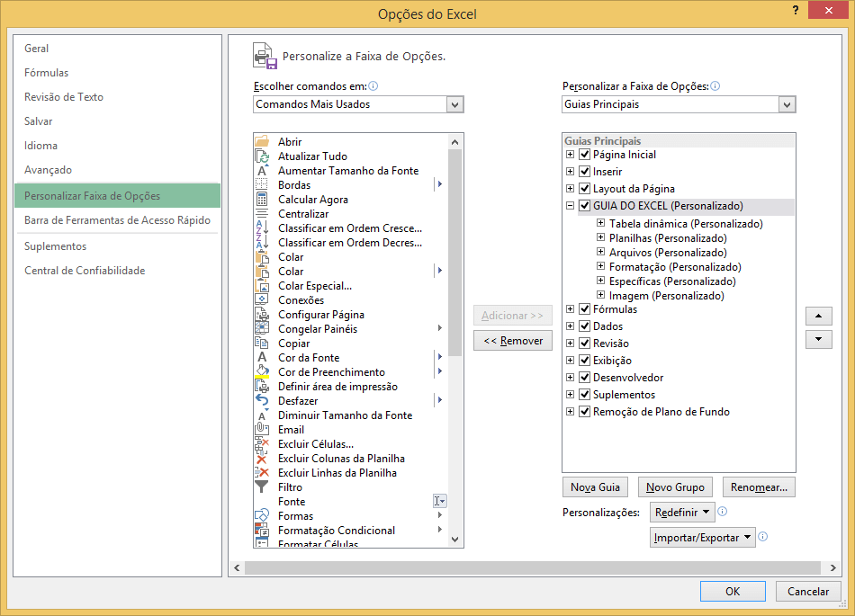
Task: Open the Importar/Exportar dropdown button
Action: tap(702, 538)
